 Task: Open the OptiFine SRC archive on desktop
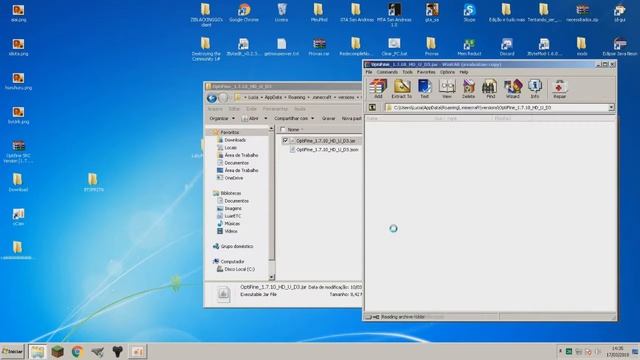coord(18,151)
